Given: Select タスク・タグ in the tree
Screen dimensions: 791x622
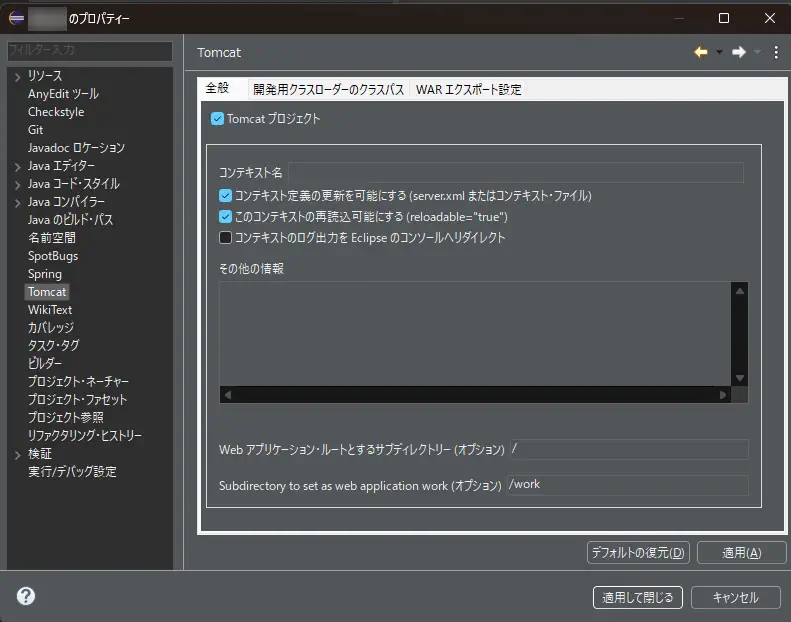Looking at the screenshot, I should [53, 346].
